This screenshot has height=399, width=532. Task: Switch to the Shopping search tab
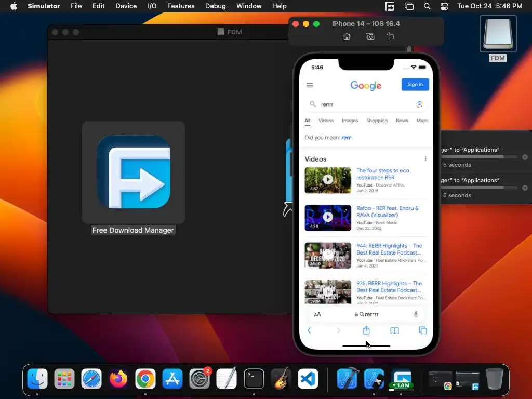click(x=377, y=121)
